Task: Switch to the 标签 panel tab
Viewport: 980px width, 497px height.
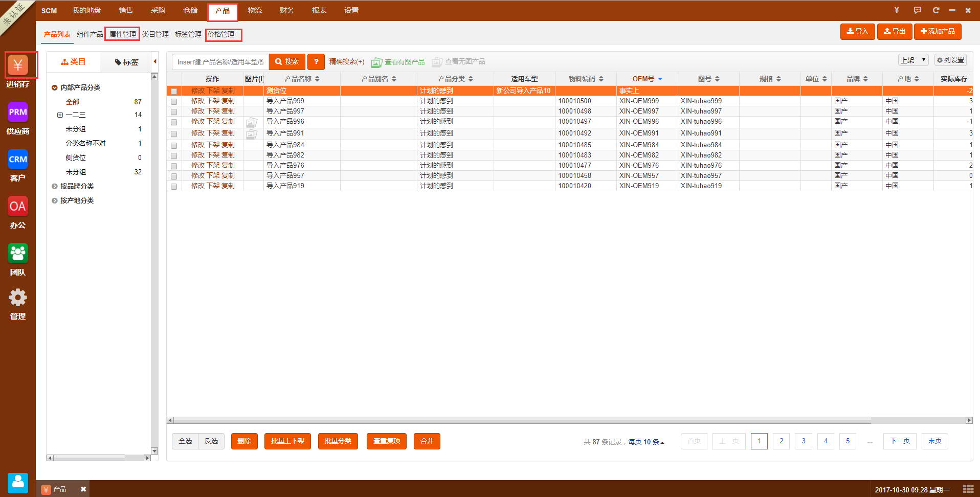Action: 127,62
